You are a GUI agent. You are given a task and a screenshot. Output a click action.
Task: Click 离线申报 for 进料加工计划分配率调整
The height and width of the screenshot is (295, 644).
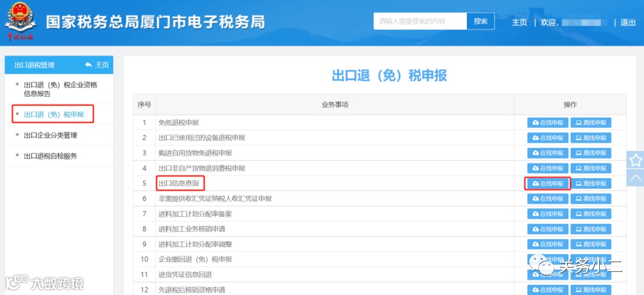pyautogui.click(x=590, y=244)
